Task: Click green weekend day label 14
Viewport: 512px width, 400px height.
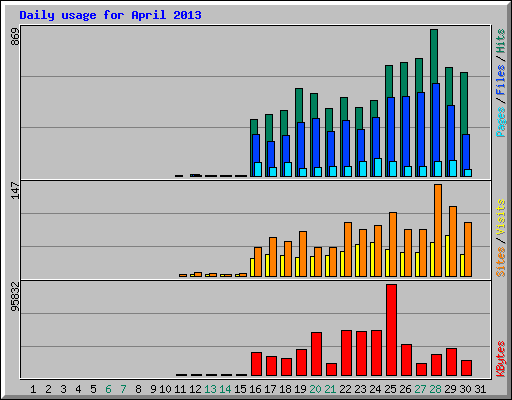Action: point(225,389)
